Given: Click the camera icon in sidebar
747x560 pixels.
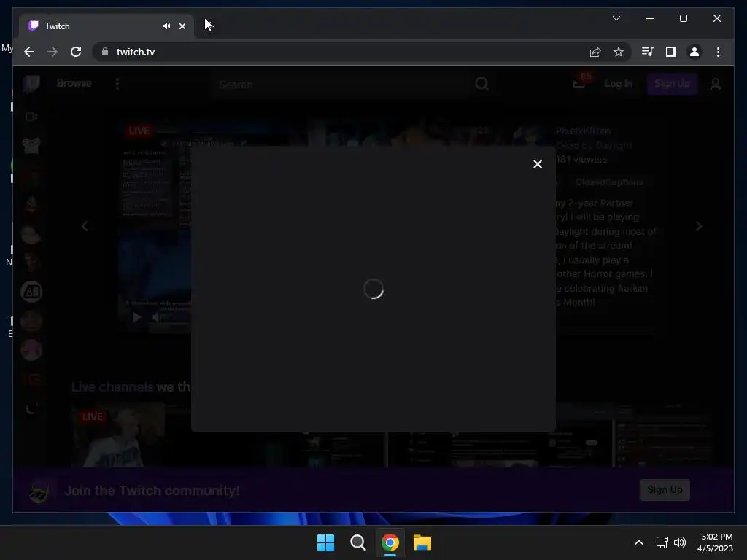Looking at the screenshot, I should click(x=31, y=117).
